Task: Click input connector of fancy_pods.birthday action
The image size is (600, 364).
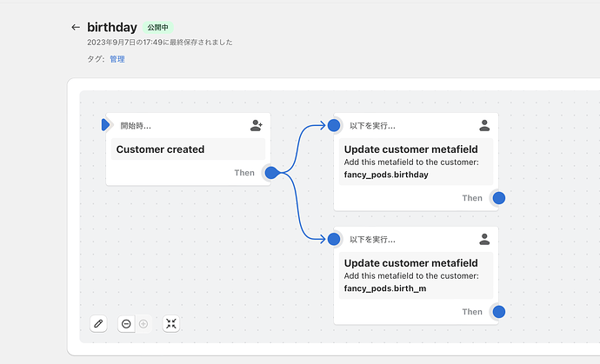Action: (x=334, y=125)
